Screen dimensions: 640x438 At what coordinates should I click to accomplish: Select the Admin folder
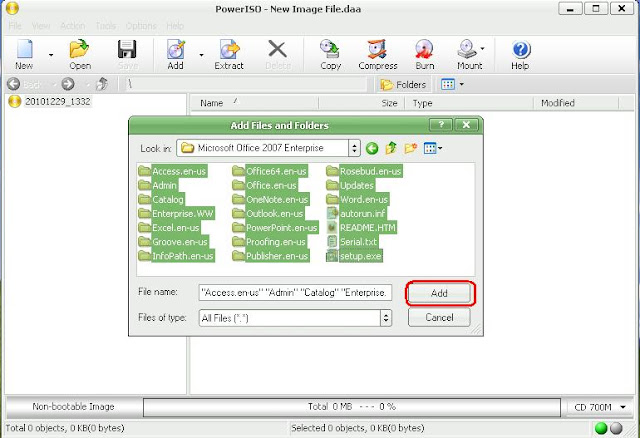tap(158, 186)
